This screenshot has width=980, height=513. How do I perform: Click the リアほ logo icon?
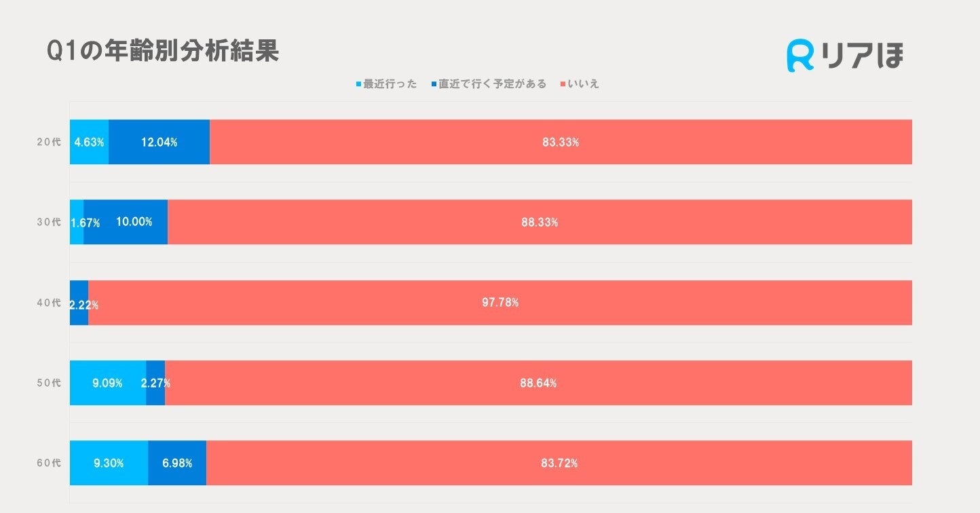tap(801, 56)
